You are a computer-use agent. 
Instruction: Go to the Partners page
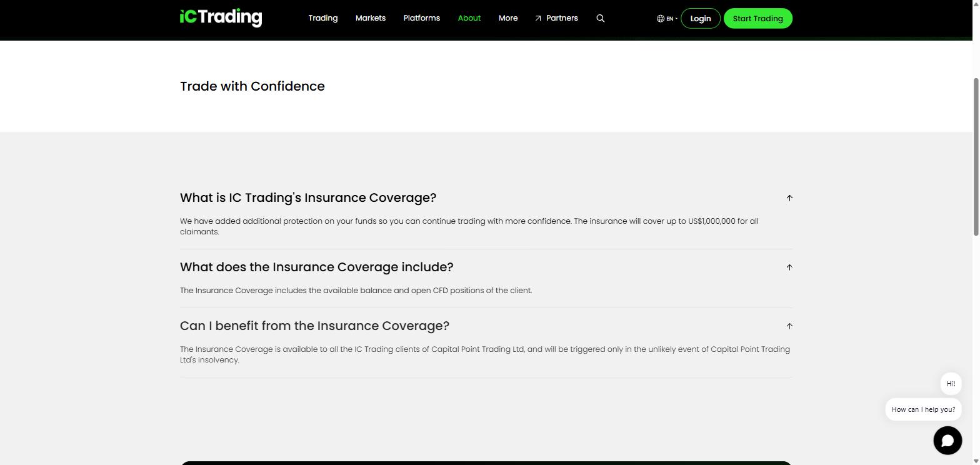[x=562, y=18]
